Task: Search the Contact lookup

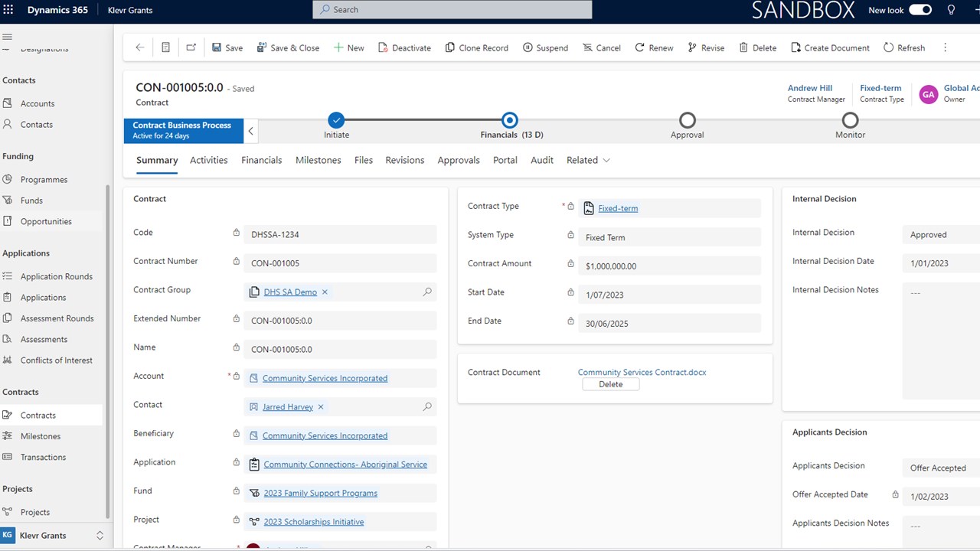Action: [427, 407]
